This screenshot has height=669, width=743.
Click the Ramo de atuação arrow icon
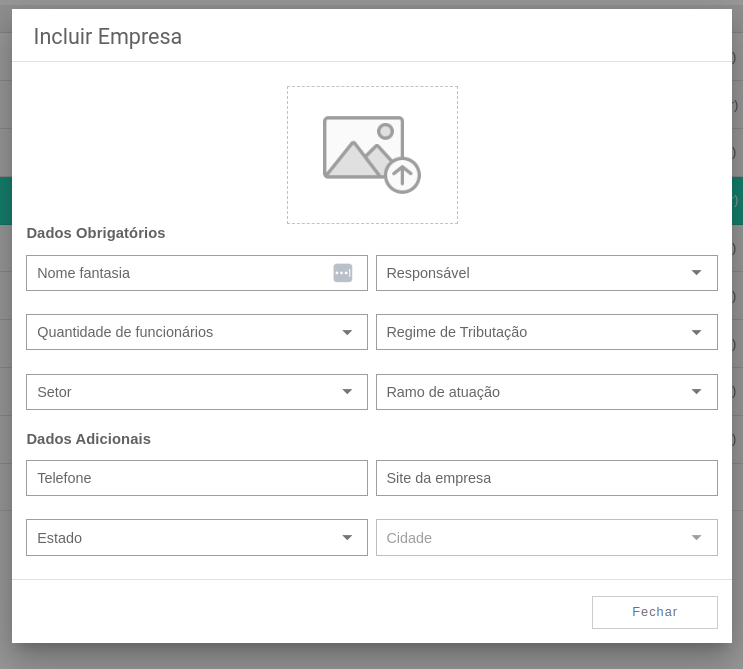pyautogui.click(x=696, y=391)
